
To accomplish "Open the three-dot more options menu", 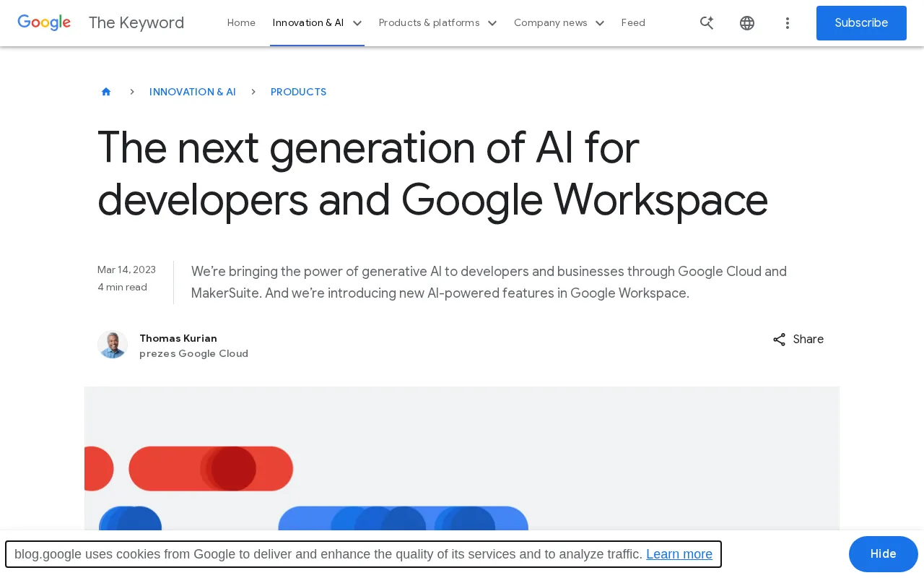I will (x=788, y=22).
